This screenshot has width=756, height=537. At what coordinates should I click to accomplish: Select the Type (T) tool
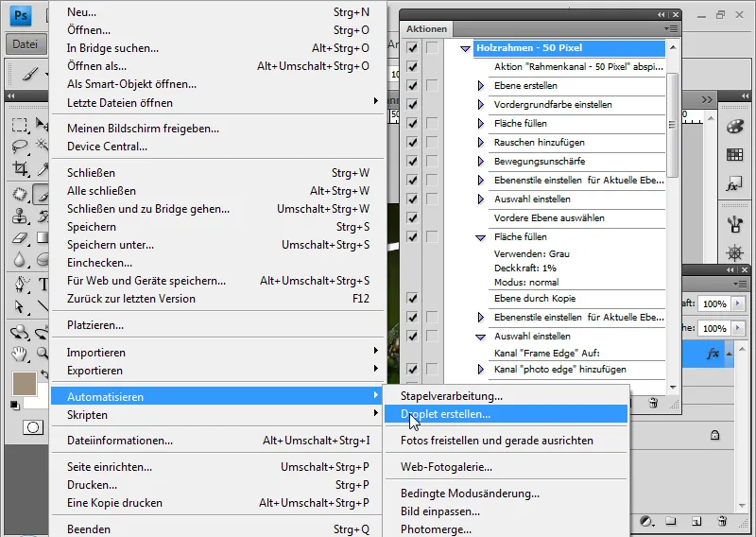43,285
